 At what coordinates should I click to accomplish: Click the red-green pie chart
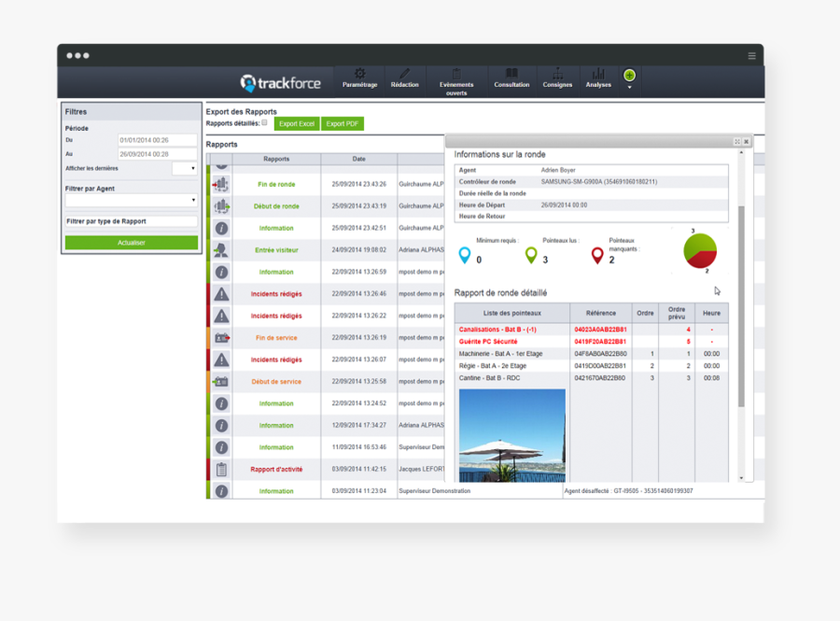coord(700,250)
